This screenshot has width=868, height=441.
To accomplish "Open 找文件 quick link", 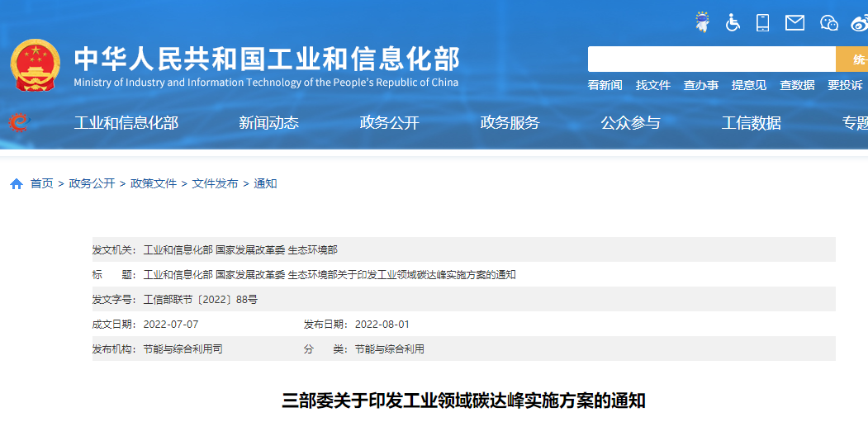I will [x=652, y=85].
